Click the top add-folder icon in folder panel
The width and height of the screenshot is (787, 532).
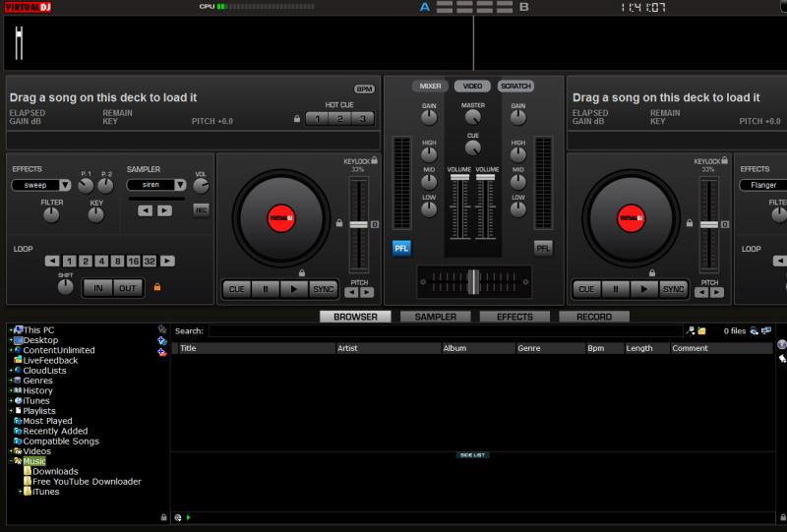click(x=162, y=329)
